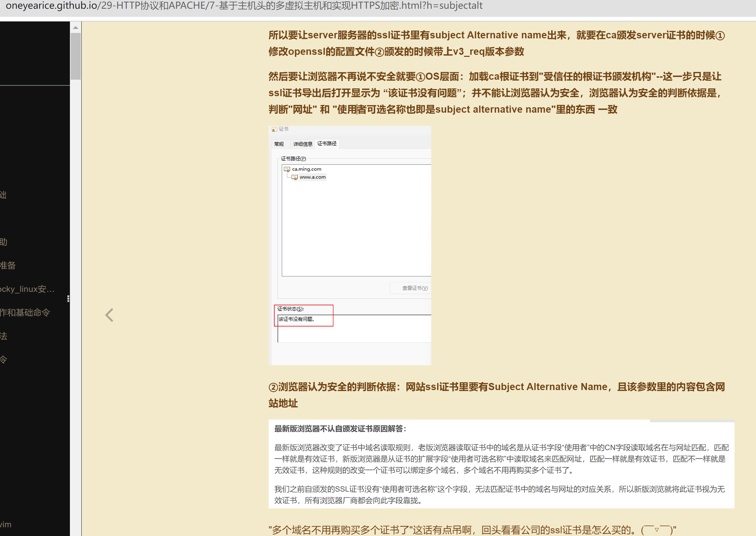Open the 作和基础命令 sidebar chapter
Viewport: 756px width, 536px height.
[25, 313]
